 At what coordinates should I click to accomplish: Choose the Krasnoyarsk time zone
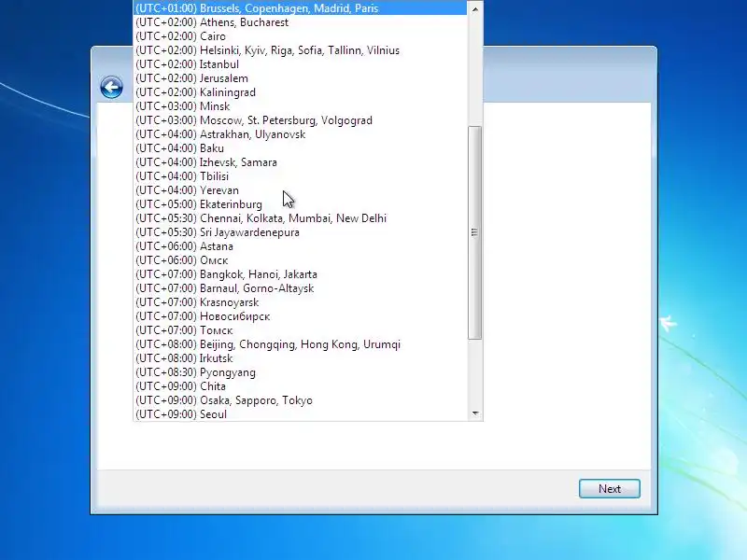coord(300,302)
